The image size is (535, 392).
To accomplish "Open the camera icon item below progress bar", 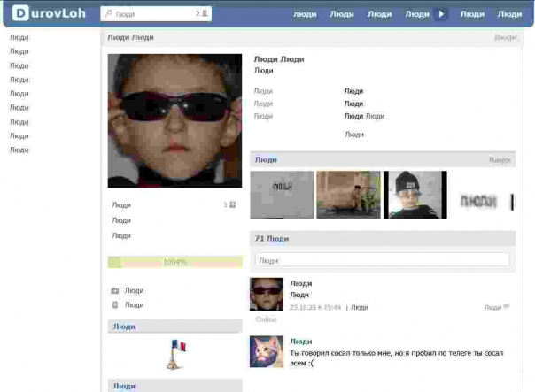I will click(x=114, y=290).
